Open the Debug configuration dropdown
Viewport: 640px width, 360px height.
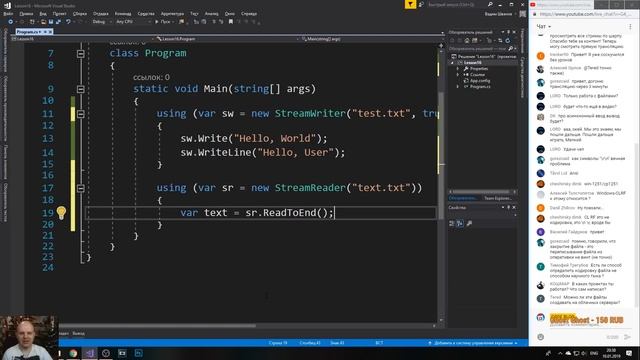(102, 22)
